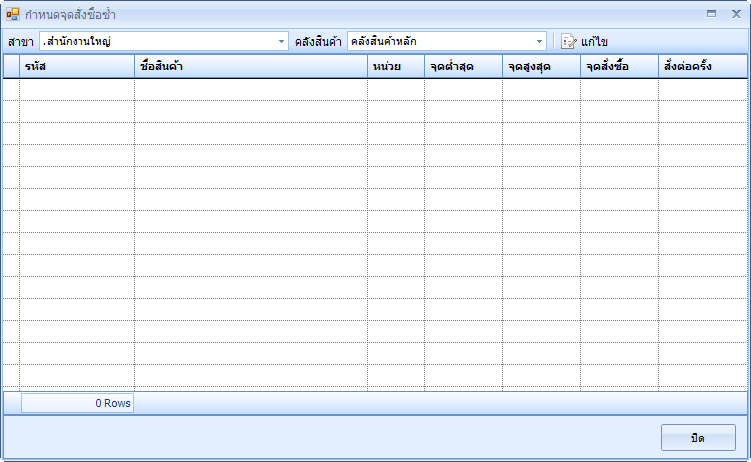Click the first empty cell under ชื่อสินค้า
The image size is (751, 462).
(x=250, y=89)
